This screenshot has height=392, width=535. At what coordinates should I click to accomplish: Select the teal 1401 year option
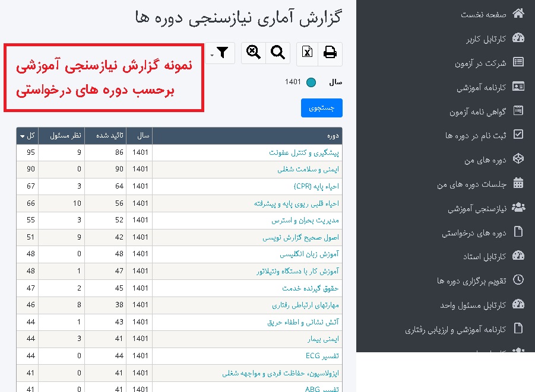coord(311,82)
